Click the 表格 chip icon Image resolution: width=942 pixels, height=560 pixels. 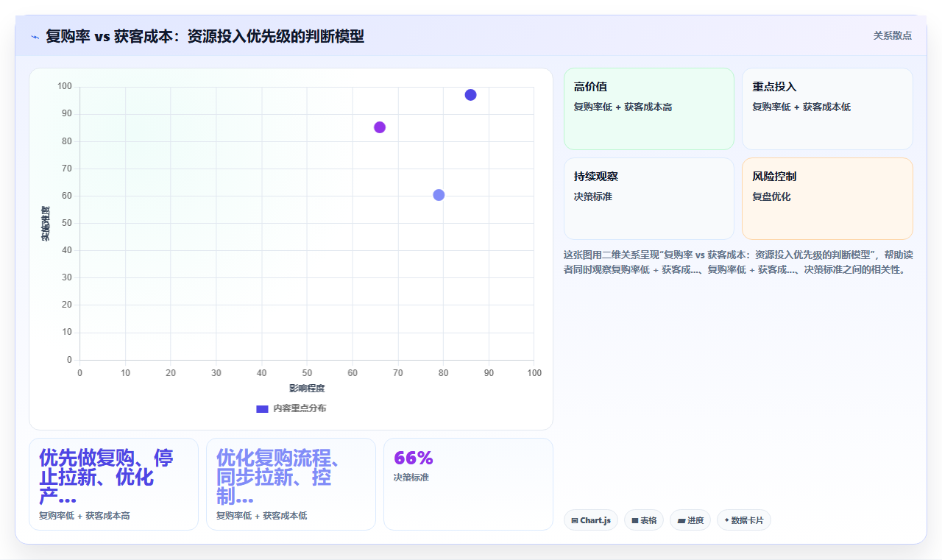pyautogui.click(x=635, y=521)
